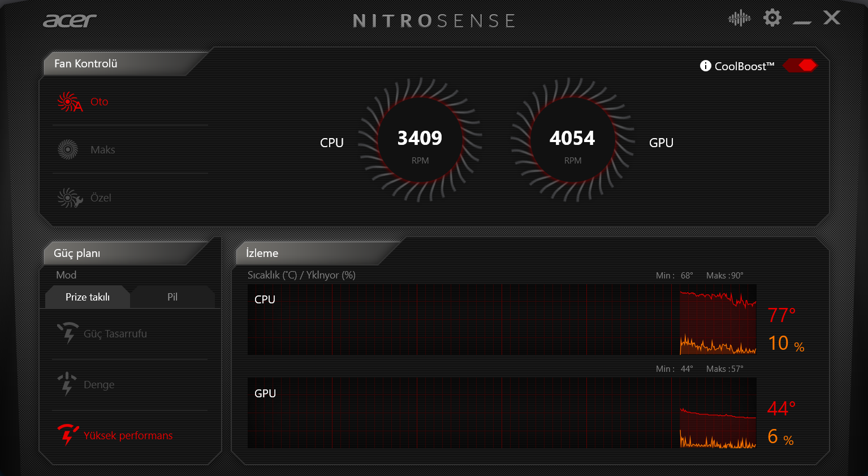The height and width of the screenshot is (476, 868).
Task: Click the CoolBoost label text
Action: (744, 66)
